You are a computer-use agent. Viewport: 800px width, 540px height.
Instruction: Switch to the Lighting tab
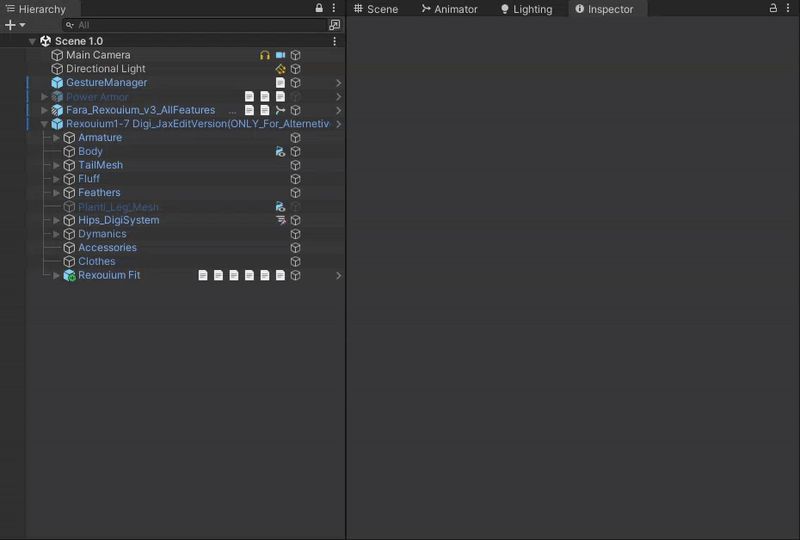(x=527, y=9)
